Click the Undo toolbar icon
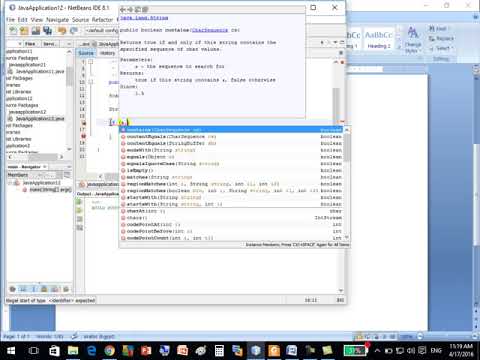Viewport: 480px width, 360px height. [62, 31]
